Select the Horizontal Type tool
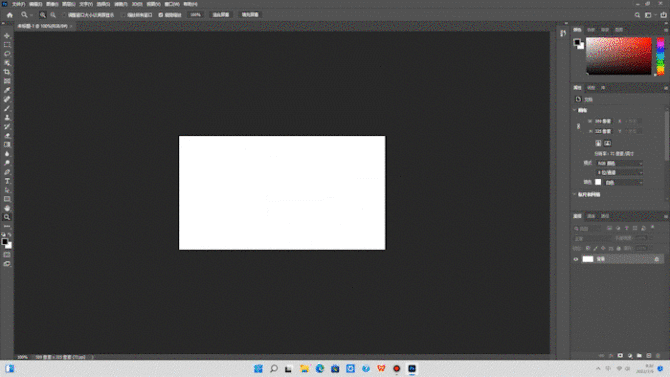 pyautogui.click(x=7, y=181)
